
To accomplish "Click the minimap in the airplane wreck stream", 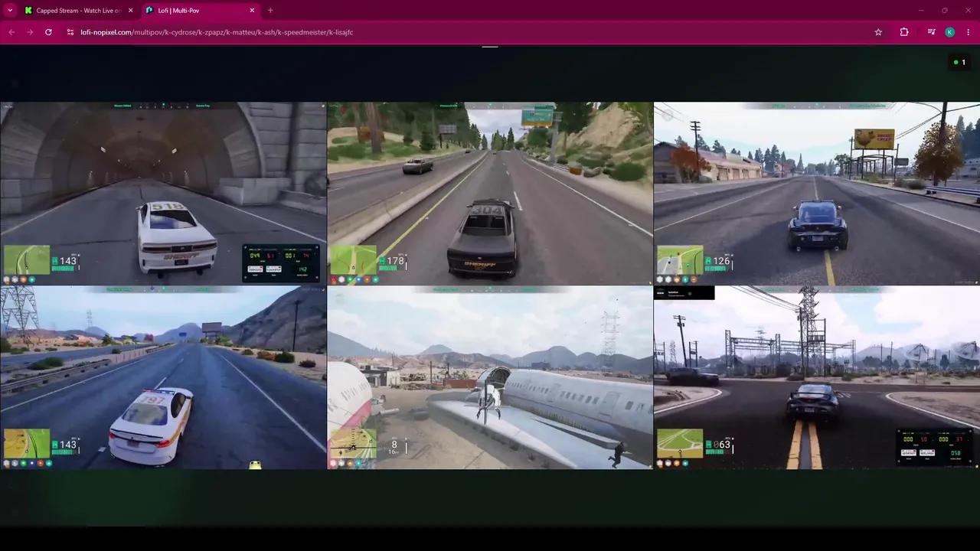I will click(x=354, y=444).
